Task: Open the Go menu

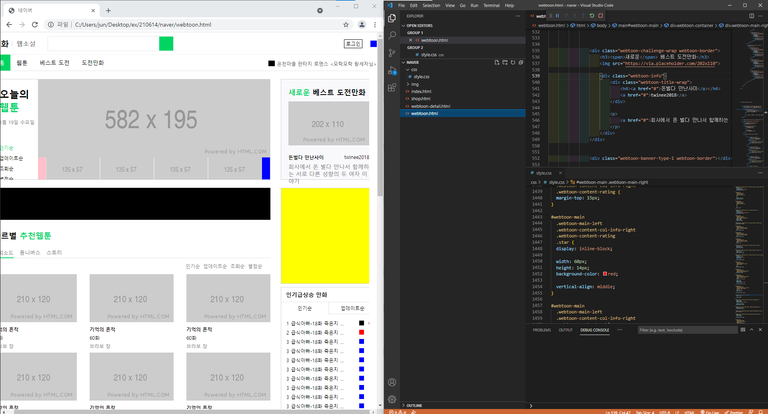Action: (463, 5)
